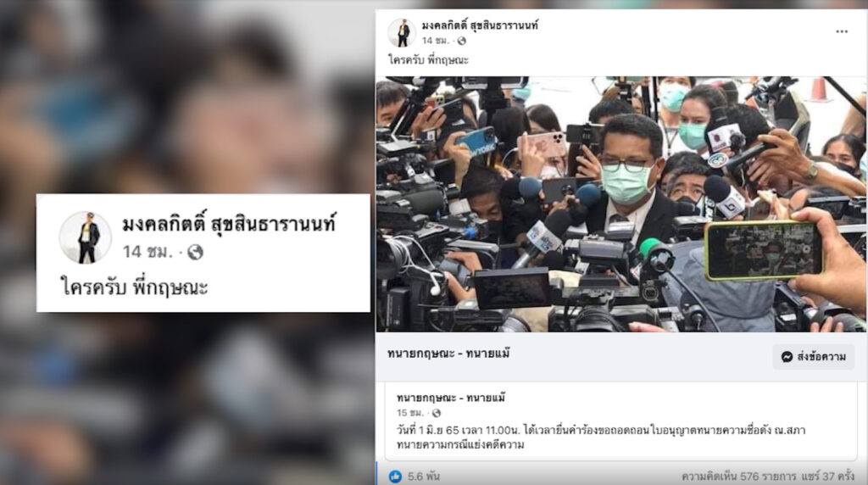This screenshot has width=868, height=485.
Task: Click the globe icon next to 15 ชม.
Action: pyautogui.click(x=437, y=413)
